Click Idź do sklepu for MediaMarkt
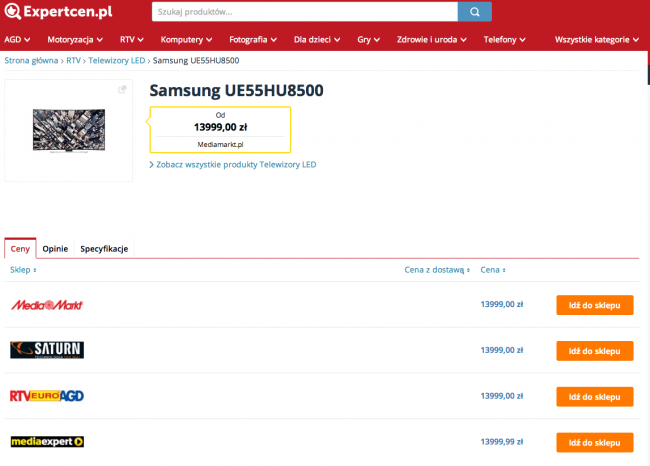This screenshot has height=466, width=650. click(x=594, y=305)
